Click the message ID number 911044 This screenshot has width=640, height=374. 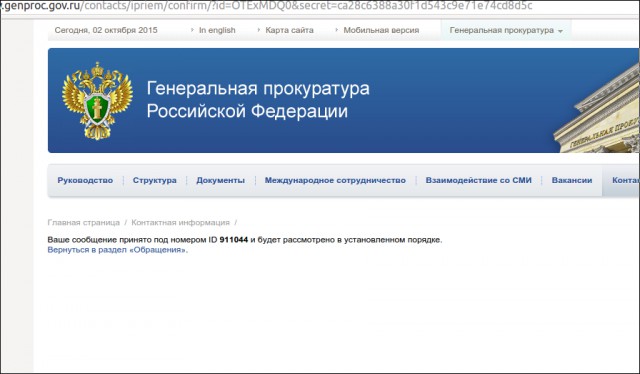point(233,240)
